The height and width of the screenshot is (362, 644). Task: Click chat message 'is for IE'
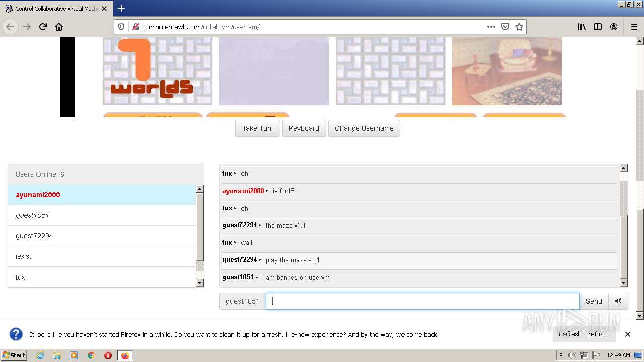pyautogui.click(x=284, y=191)
